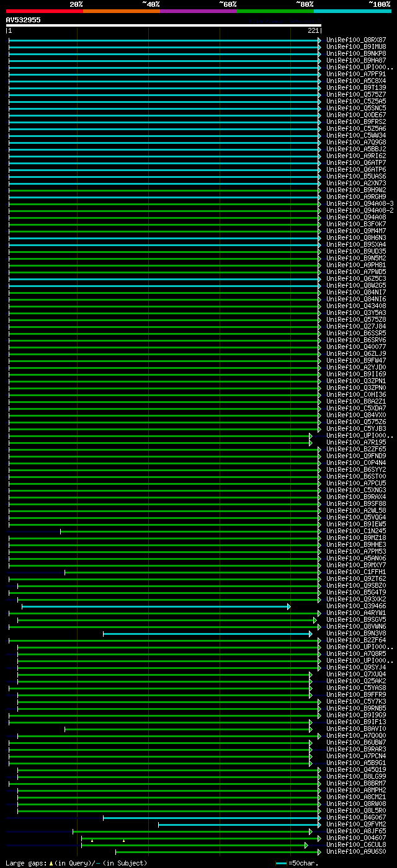Open hit UniRef100_B9NKP8

tap(356, 53)
